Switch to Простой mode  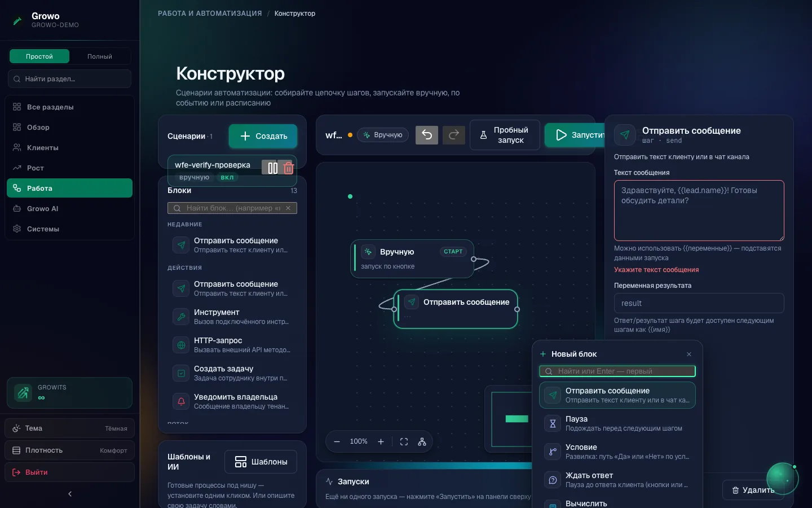coord(39,56)
